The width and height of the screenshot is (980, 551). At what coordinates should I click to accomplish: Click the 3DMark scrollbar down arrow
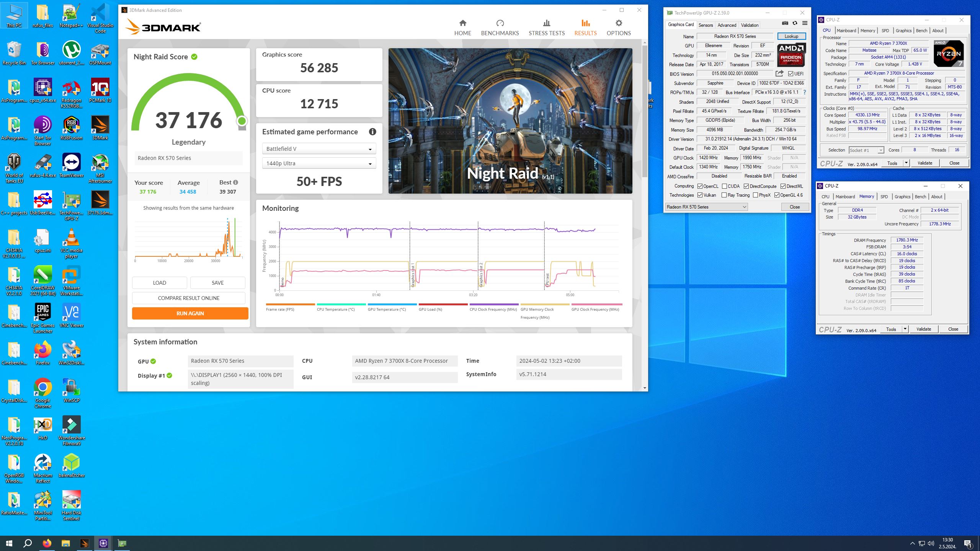pyautogui.click(x=645, y=388)
